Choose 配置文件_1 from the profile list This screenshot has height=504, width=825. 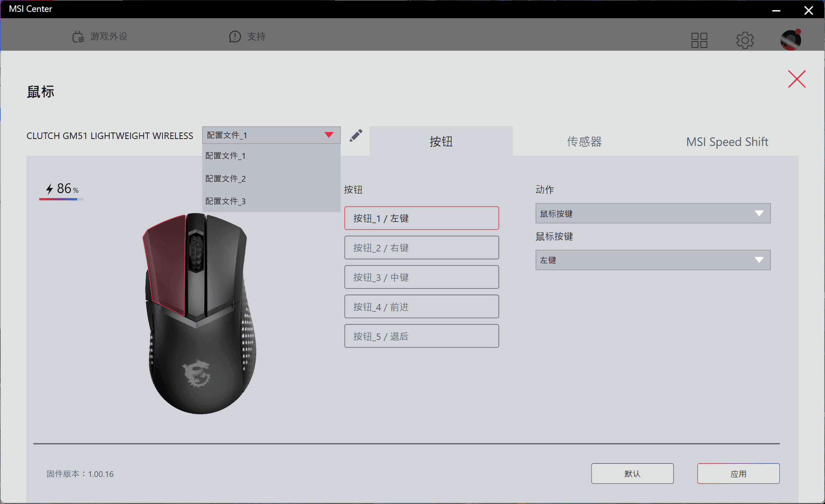pyautogui.click(x=271, y=156)
